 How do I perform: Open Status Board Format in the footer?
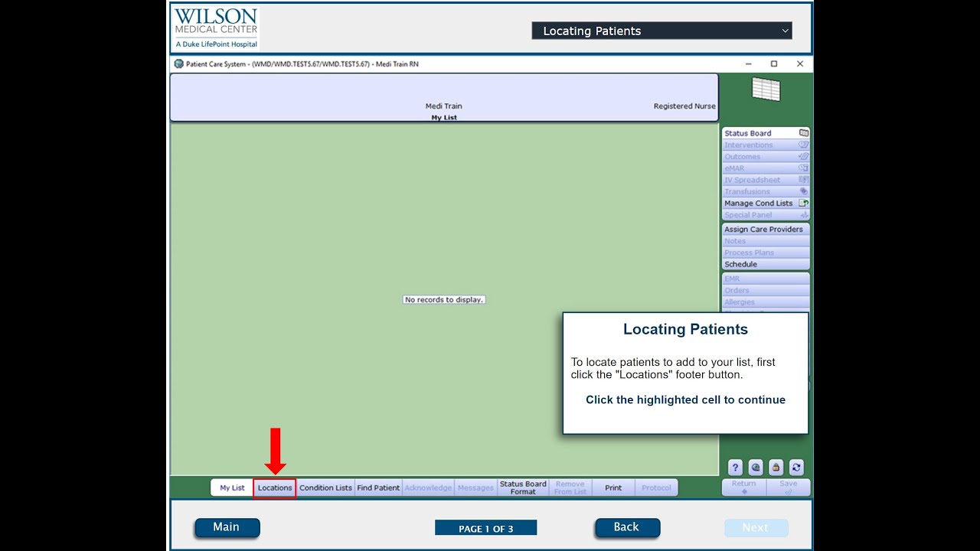tap(523, 488)
